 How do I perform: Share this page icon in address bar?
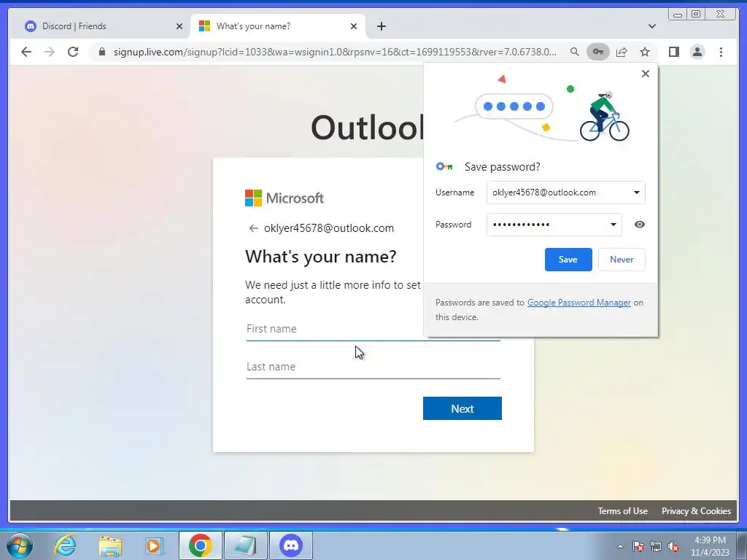(x=622, y=52)
